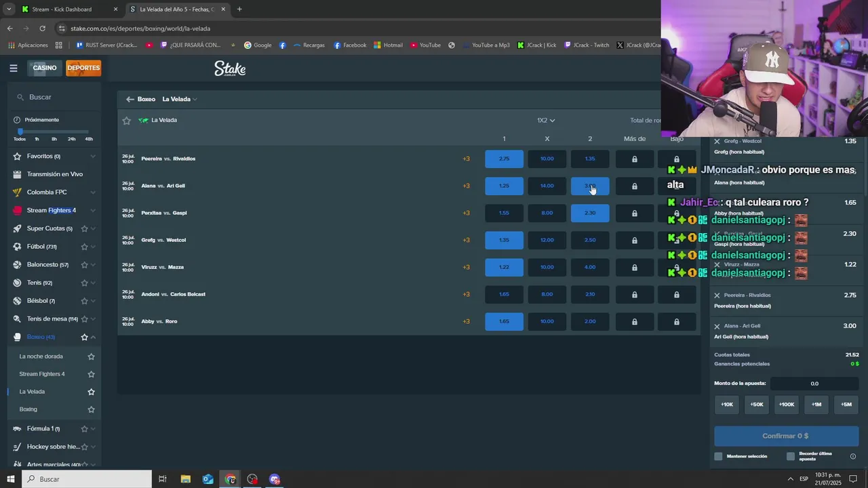Open the Facebook bookmark
The height and width of the screenshot is (488, 868).
tap(349, 45)
